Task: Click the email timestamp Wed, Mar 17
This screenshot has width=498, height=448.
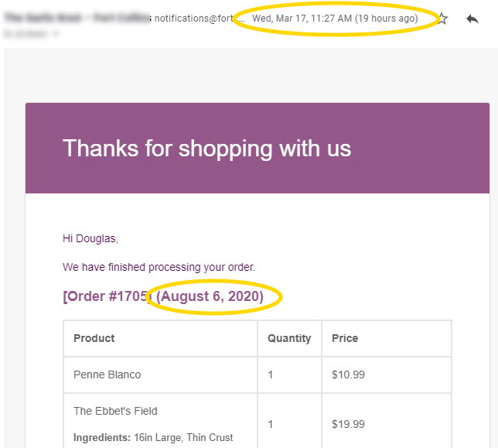Action: coord(335,19)
